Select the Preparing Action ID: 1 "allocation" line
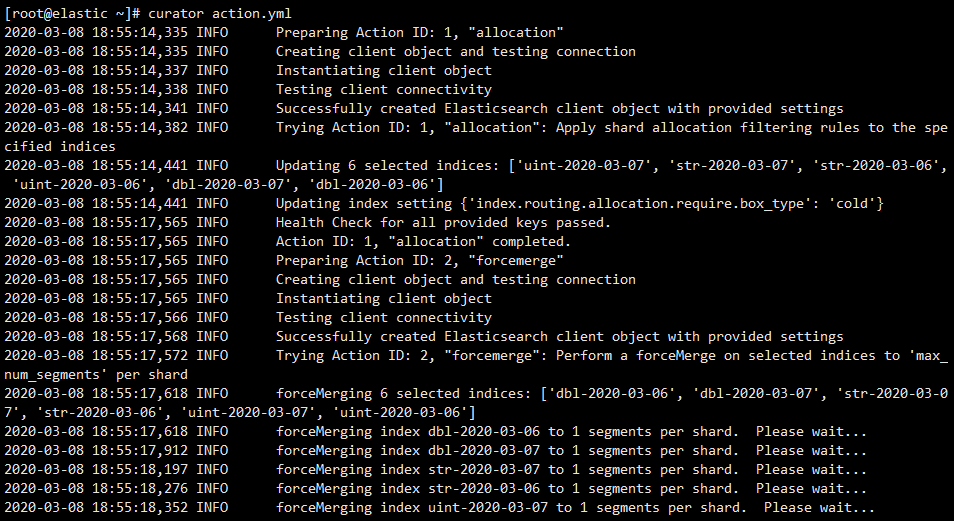 [x=420, y=33]
